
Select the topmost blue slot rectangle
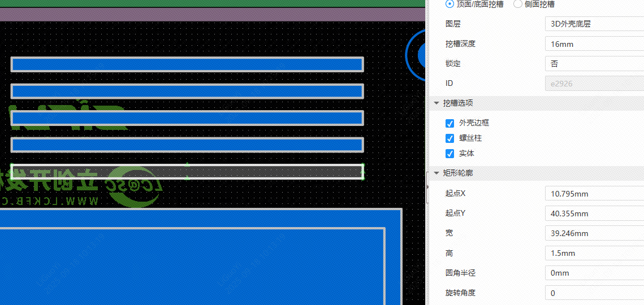click(187, 64)
